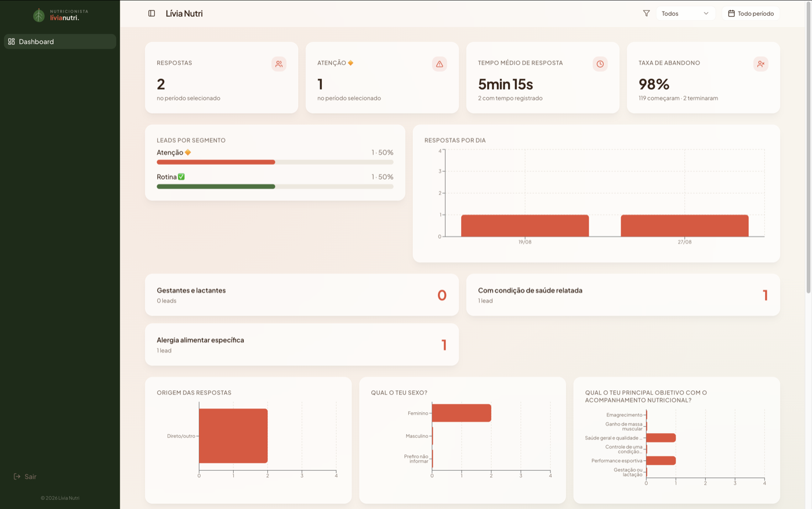Screen dimensions: 812x509
Task: Open the Alergia alimentar específica card
Action: (x=302, y=345)
